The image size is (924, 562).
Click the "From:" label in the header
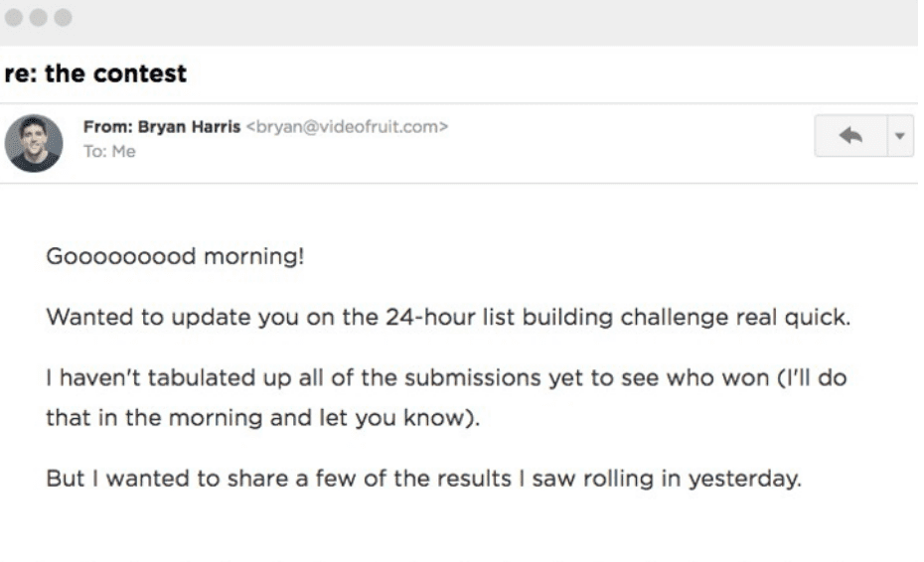pyautogui.click(x=103, y=128)
